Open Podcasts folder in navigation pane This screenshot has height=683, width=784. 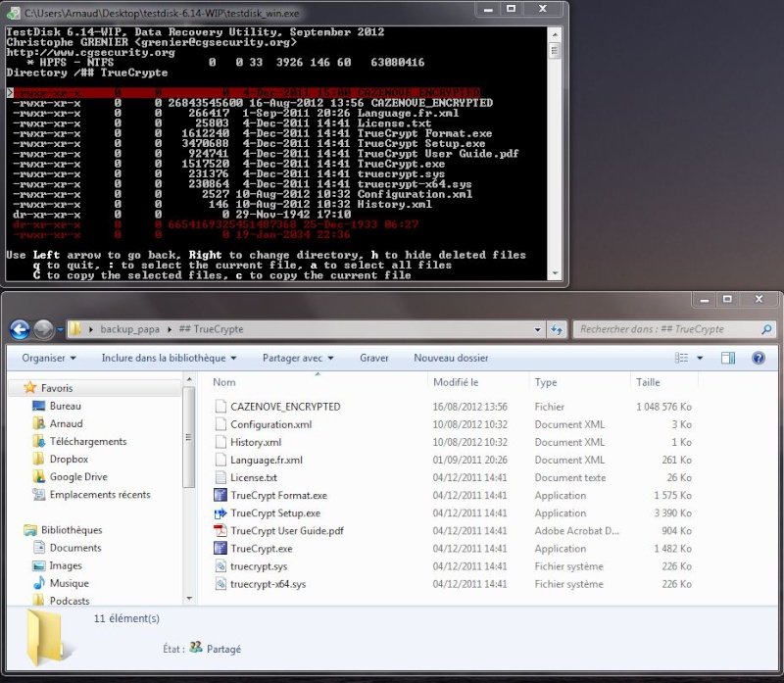(70, 601)
